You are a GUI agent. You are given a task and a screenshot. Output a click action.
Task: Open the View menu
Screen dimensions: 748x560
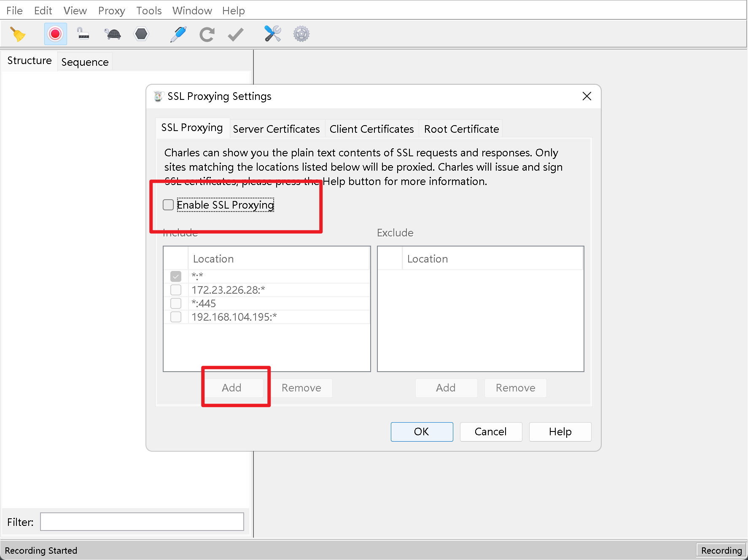(x=75, y=11)
